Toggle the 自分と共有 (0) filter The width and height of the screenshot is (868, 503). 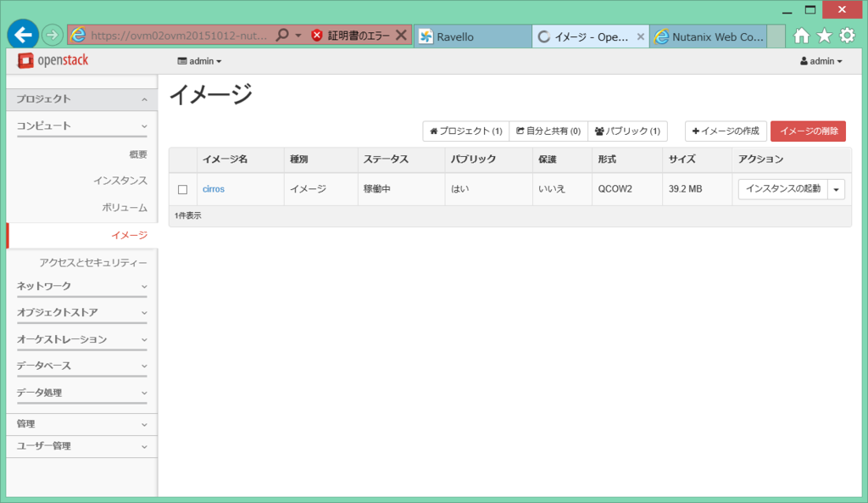click(x=548, y=131)
